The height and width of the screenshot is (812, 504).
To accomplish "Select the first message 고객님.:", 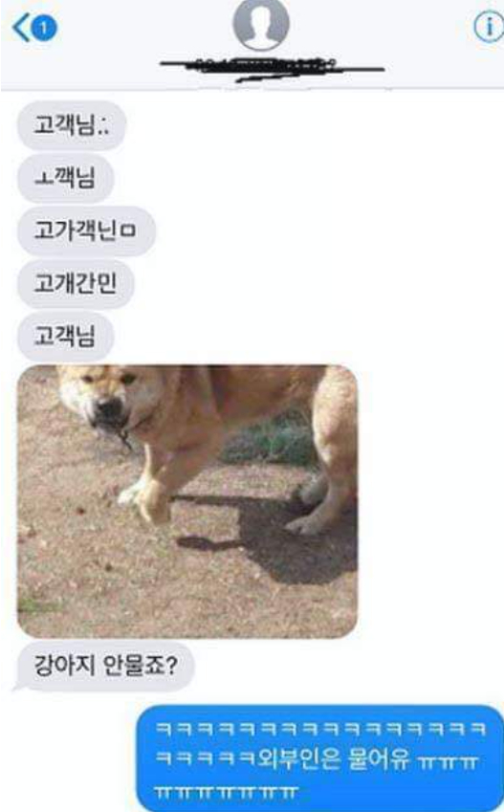I will pos(72,125).
